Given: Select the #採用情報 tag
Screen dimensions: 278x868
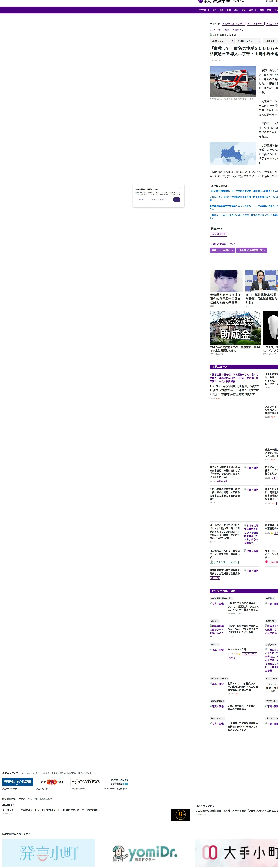Looking at the screenshot, I should point(215,578).
